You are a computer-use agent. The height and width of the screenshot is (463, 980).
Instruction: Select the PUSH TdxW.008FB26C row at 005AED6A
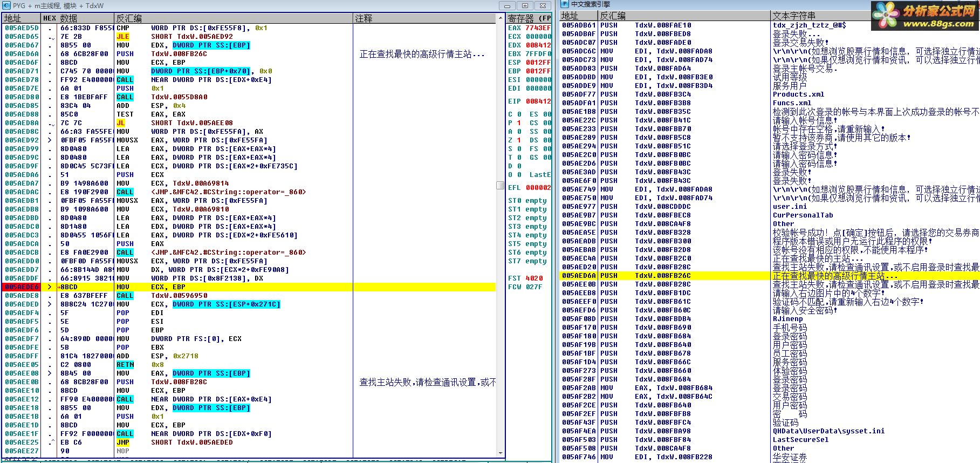[x=249, y=54]
